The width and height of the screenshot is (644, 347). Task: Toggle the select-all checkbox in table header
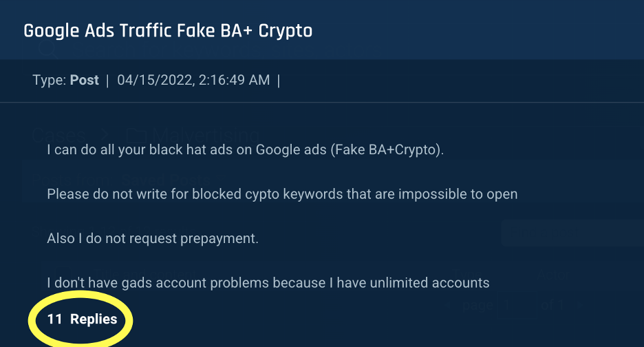(63, 273)
